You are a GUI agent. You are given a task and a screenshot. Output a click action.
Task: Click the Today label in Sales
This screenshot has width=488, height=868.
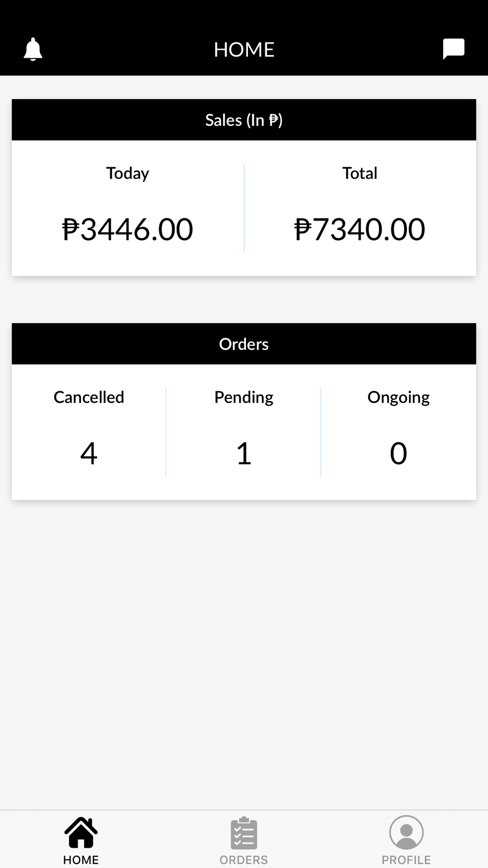coord(128,173)
